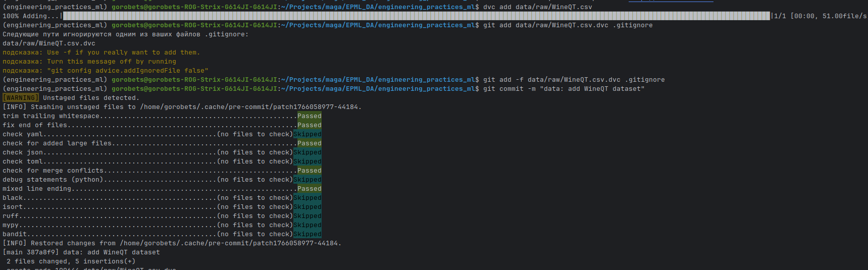Click Passed status for check for merge conflicts
This screenshot has width=868, height=270.
coord(309,171)
